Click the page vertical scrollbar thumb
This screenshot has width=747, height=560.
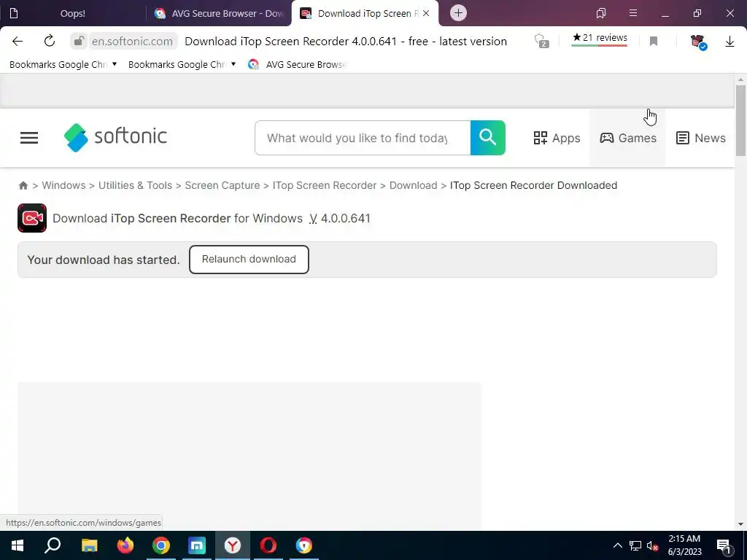[x=740, y=120]
